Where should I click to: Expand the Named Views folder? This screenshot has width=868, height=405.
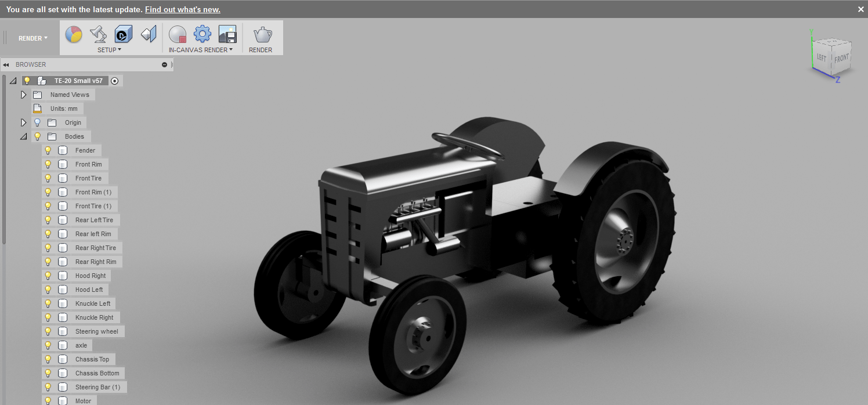[23, 94]
